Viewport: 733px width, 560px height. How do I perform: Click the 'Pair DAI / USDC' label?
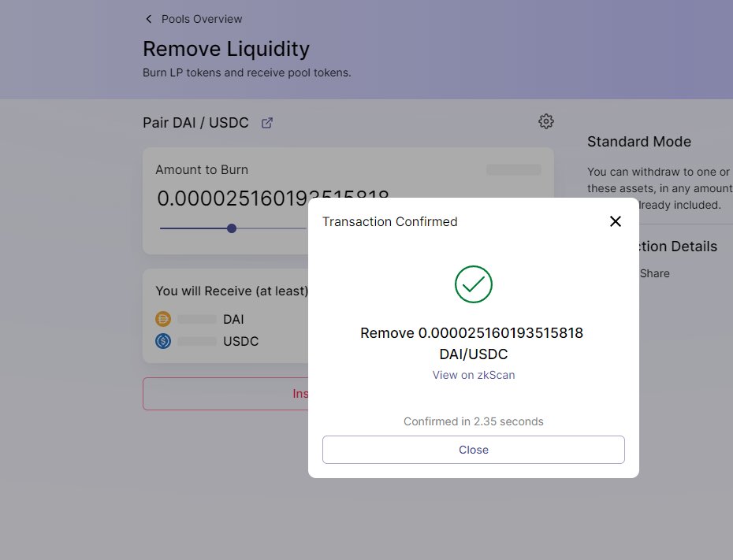tap(195, 122)
